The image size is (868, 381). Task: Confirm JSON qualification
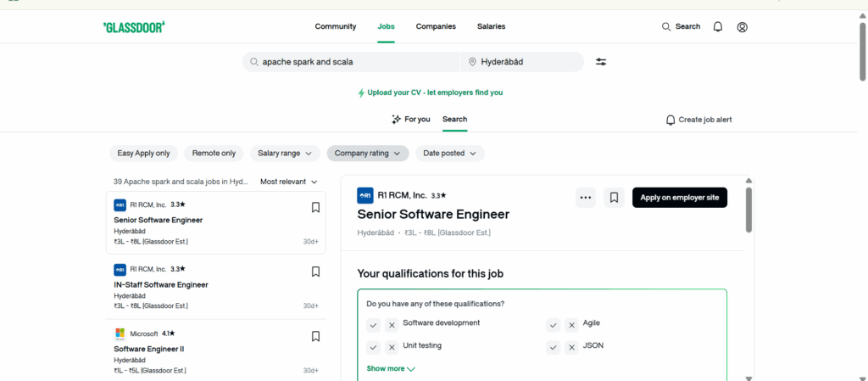[x=554, y=348]
